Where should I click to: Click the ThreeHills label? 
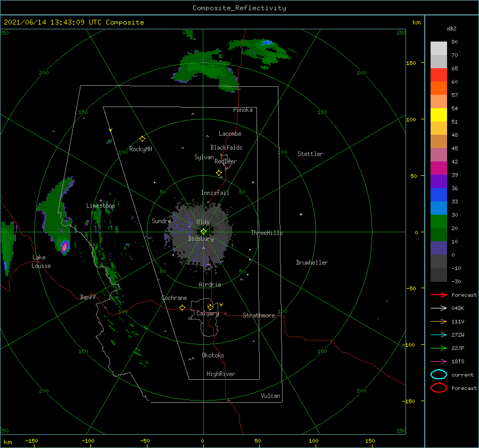(x=267, y=233)
